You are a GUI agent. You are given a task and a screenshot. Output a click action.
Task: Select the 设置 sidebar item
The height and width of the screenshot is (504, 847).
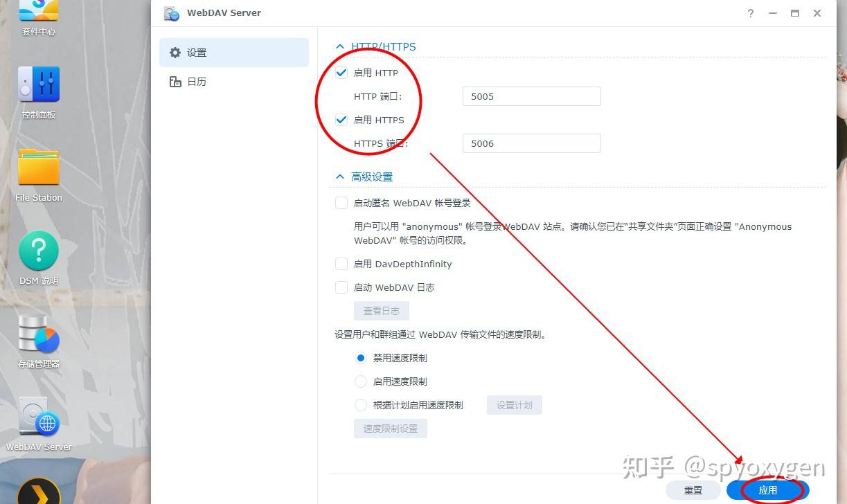pyautogui.click(x=196, y=52)
